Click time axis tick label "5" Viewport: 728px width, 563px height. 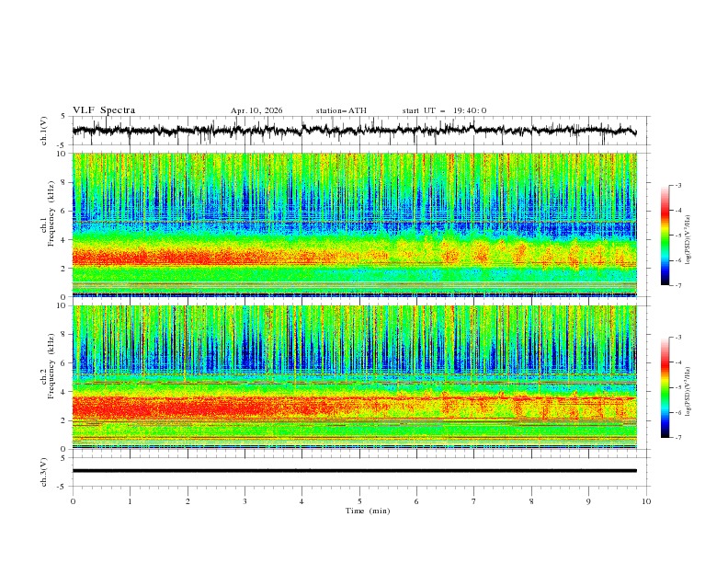[x=359, y=501]
